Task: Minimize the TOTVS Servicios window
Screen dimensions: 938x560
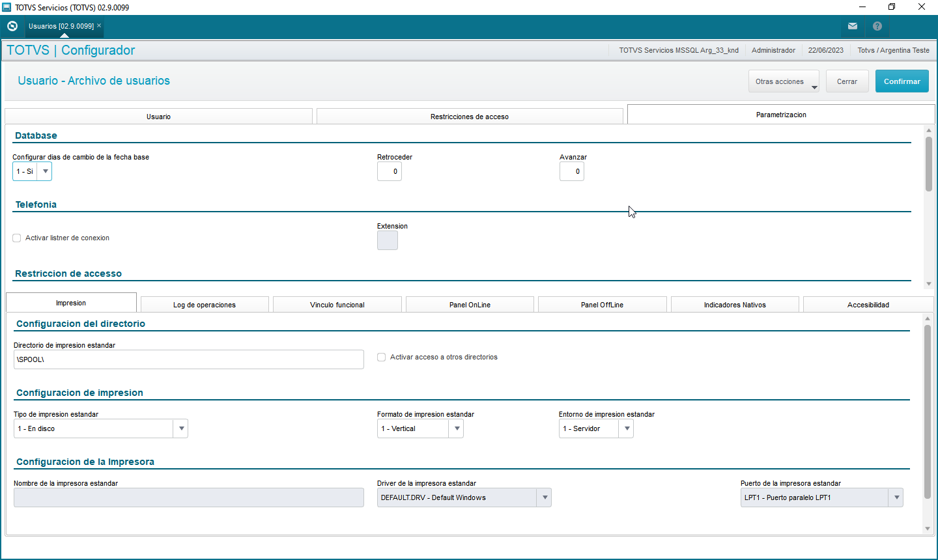Action: point(862,7)
